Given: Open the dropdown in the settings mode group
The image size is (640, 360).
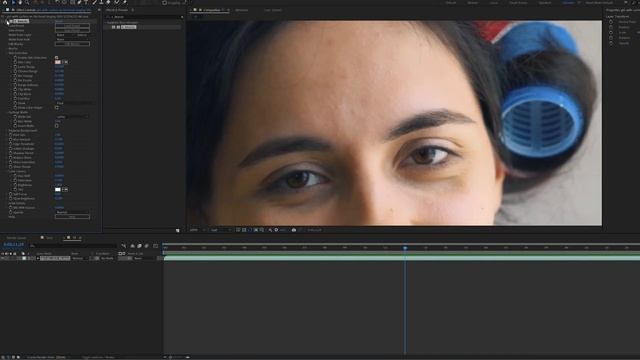Looking at the screenshot, I should (71, 117).
